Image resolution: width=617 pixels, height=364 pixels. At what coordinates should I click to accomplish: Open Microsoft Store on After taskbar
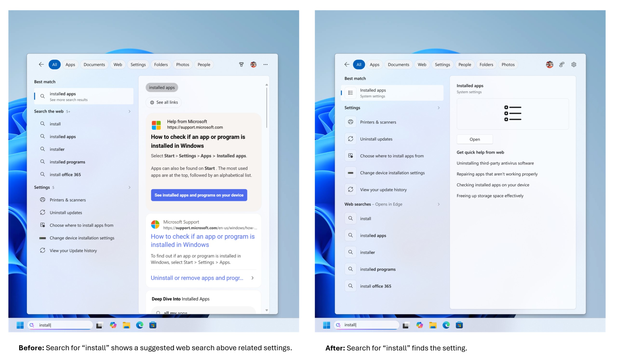[459, 325]
